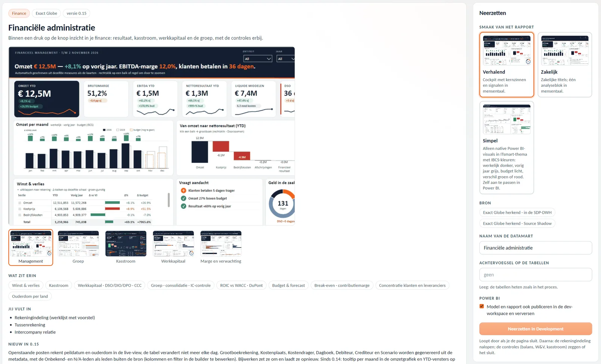Click the 'Liquide middelen' KPI card
601x364 pixels.
[x=254, y=99]
